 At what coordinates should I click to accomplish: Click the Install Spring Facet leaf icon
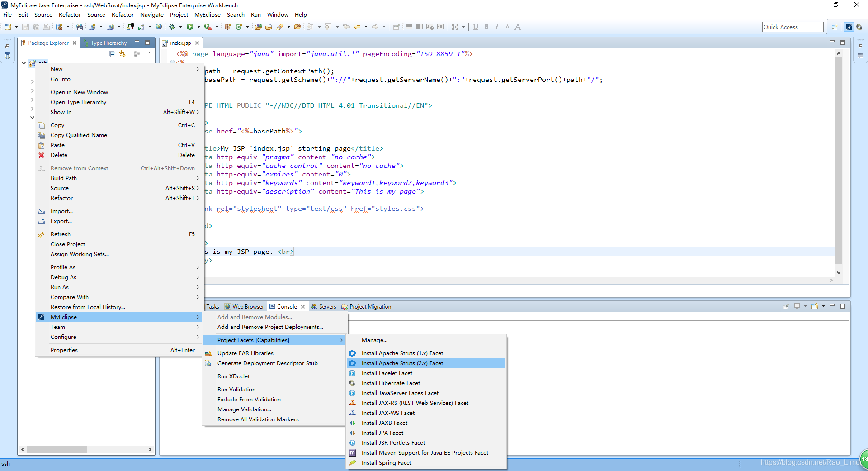coord(352,462)
